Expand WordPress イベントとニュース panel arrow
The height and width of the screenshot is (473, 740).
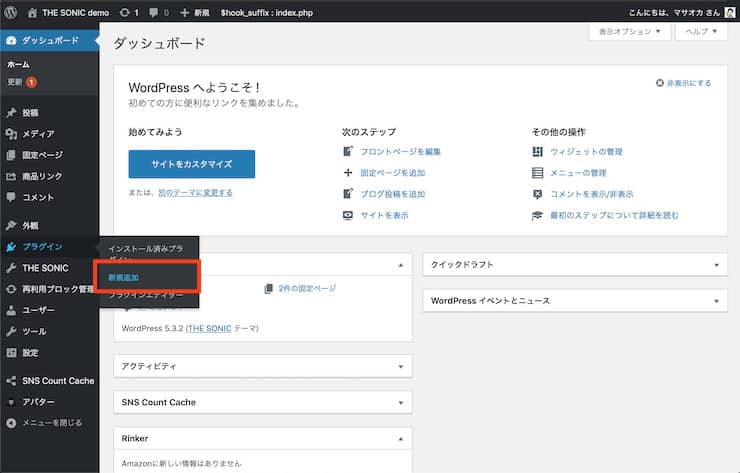click(x=716, y=301)
